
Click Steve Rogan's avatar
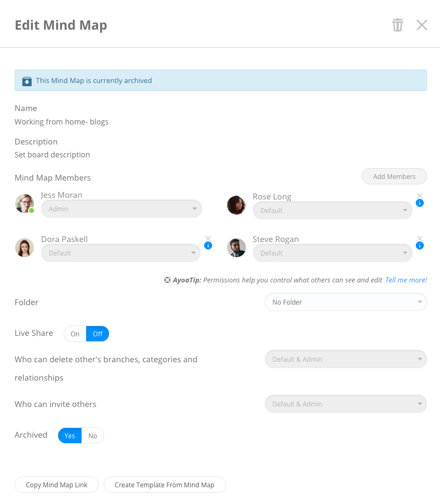tap(236, 247)
